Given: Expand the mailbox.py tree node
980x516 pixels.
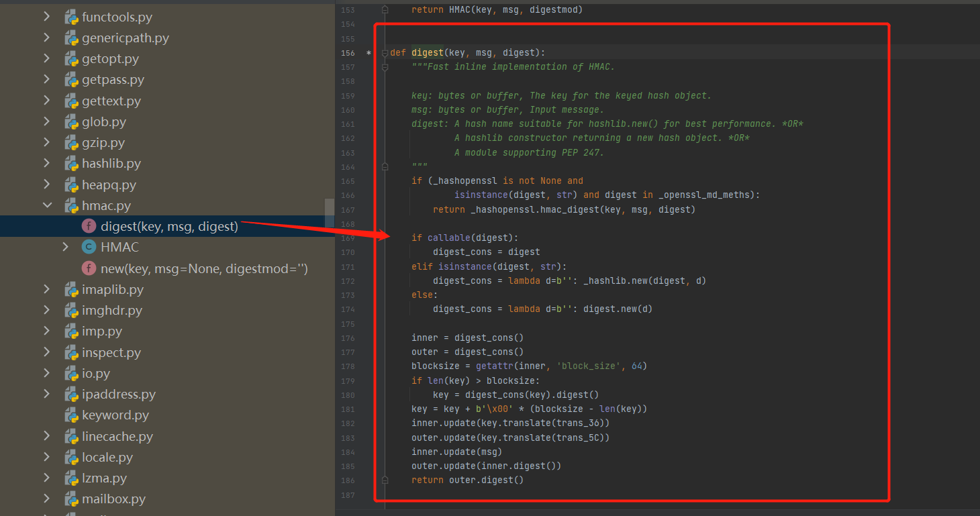Looking at the screenshot, I should (46, 499).
